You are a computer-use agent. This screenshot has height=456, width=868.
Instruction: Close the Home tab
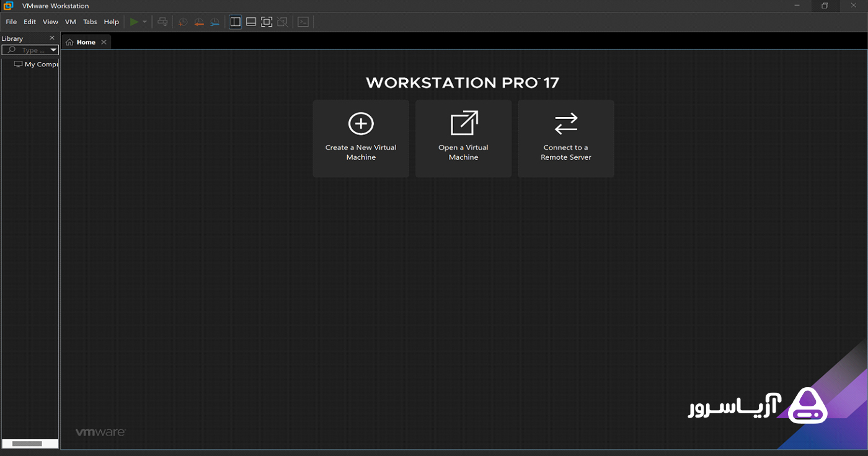(x=104, y=42)
